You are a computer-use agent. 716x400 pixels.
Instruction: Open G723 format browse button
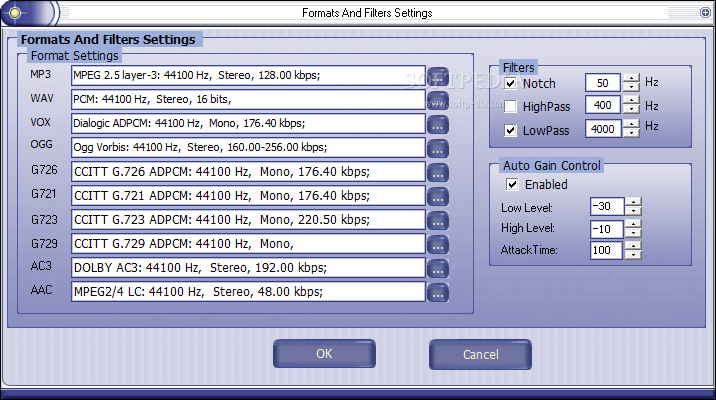click(438, 221)
